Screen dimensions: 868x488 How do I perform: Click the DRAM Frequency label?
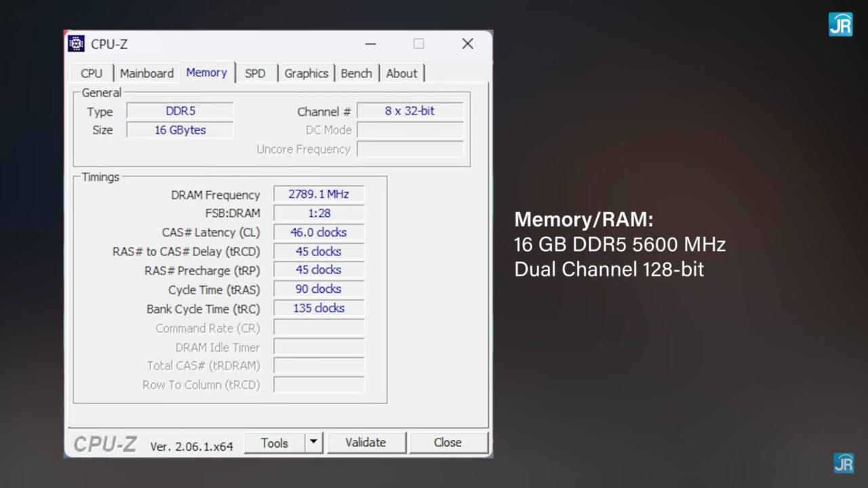pos(216,195)
